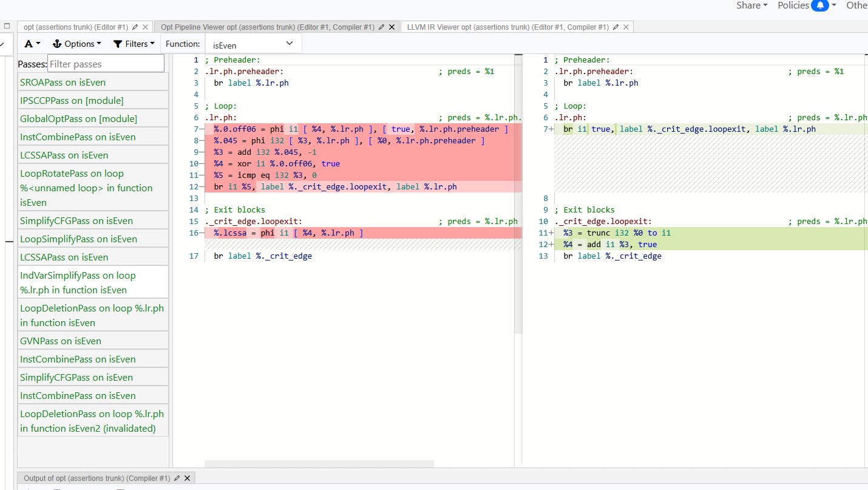The height and width of the screenshot is (490, 868).
Task: Close the Opt Pipeline Viewer tab
Action: pos(392,27)
